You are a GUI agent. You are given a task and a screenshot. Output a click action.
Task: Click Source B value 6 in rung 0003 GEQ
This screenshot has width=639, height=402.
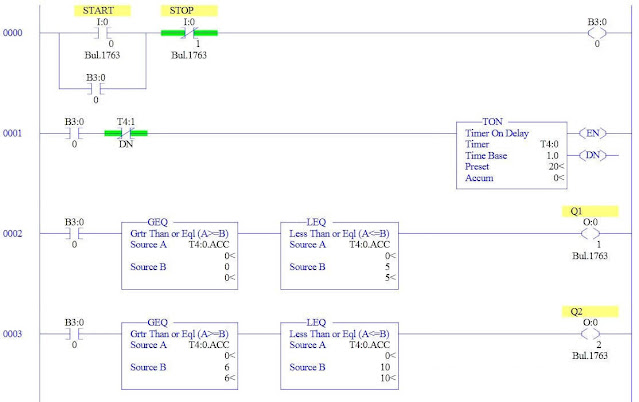(x=227, y=367)
